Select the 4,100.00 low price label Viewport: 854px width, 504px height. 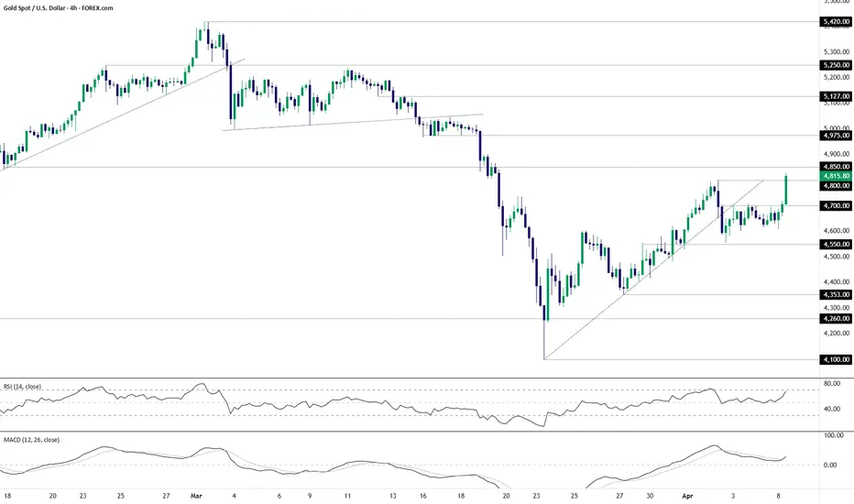835,359
